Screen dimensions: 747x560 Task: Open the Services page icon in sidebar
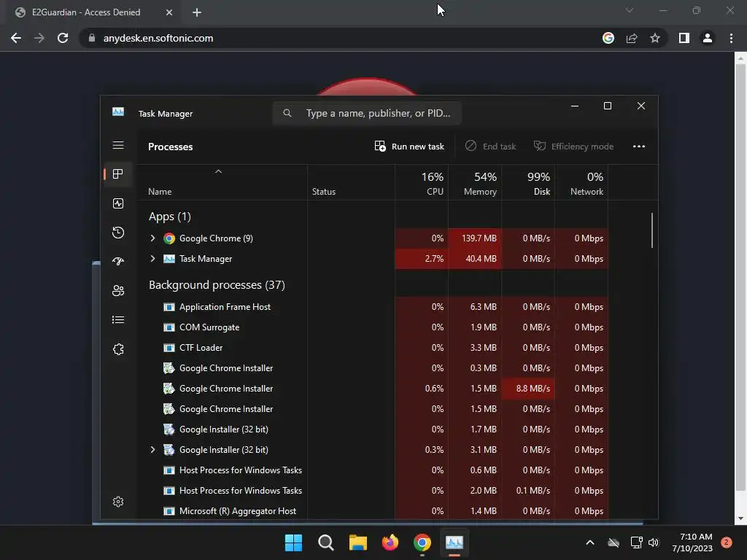pos(118,349)
